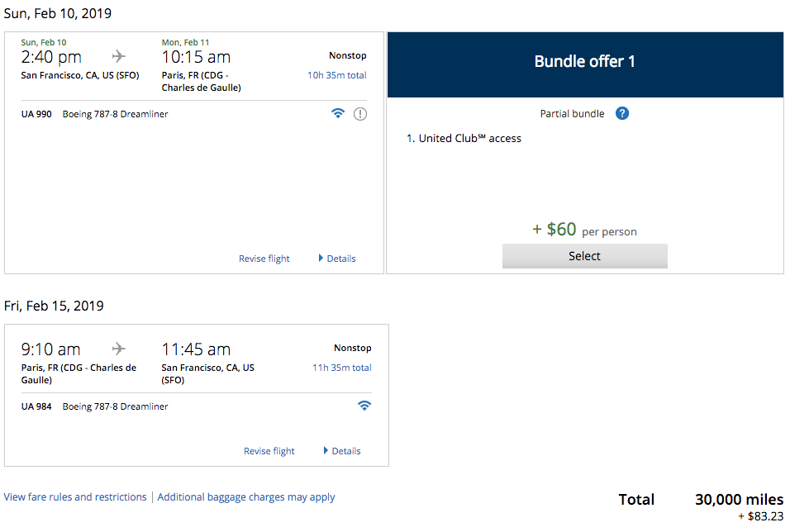
Task: Click the UA 990 flight number
Action: tap(36, 114)
